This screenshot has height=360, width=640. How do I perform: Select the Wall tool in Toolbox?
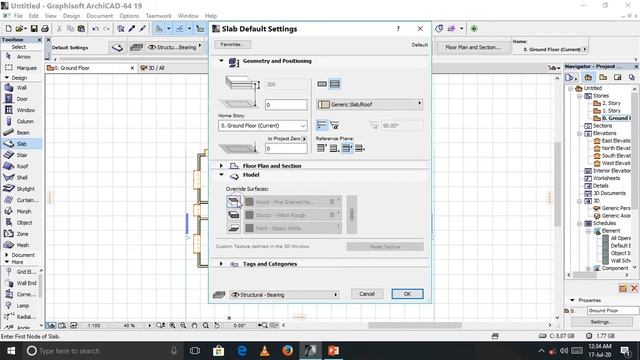click(20, 88)
